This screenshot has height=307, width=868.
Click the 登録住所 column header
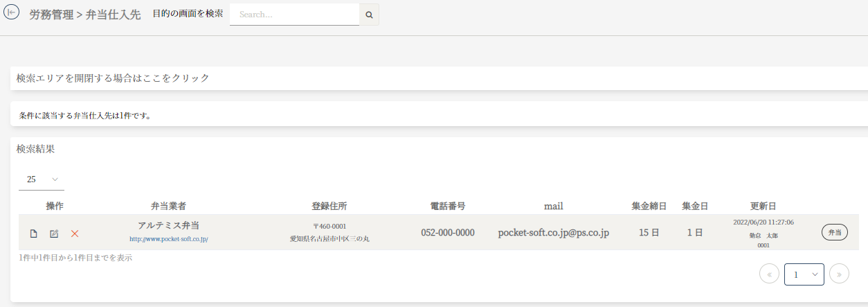[329, 206]
